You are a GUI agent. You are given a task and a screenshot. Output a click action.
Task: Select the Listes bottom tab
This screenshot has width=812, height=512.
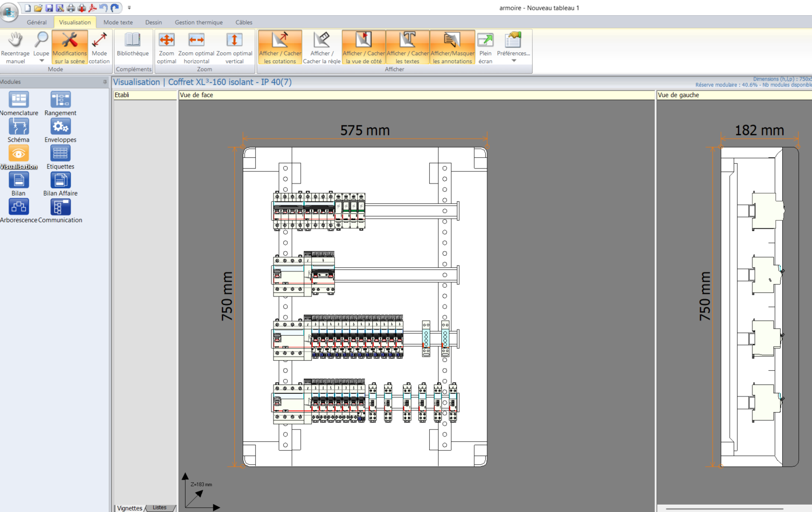[159, 508]
